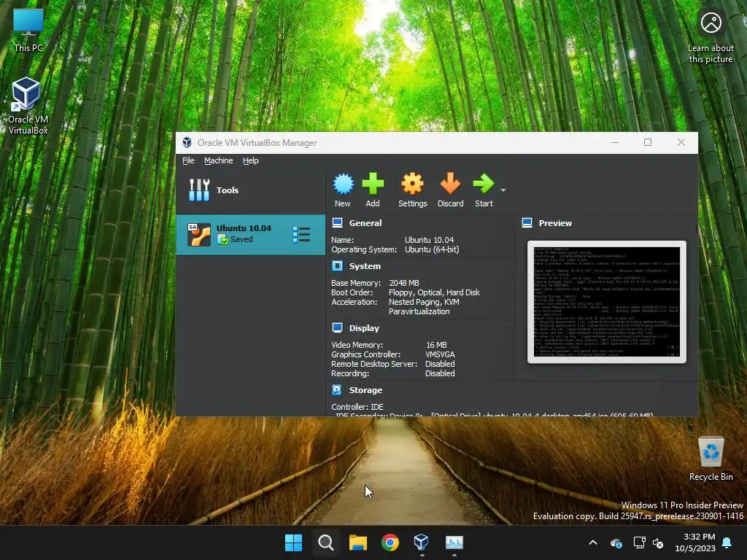
Task: Click the resource monitor taskbar icon
Action: 454,542
